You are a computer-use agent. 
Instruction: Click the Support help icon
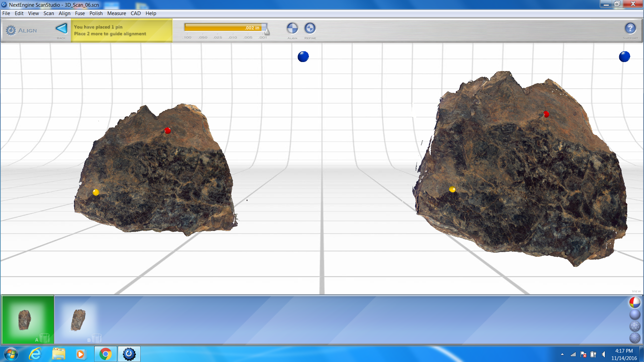point(630,29)
